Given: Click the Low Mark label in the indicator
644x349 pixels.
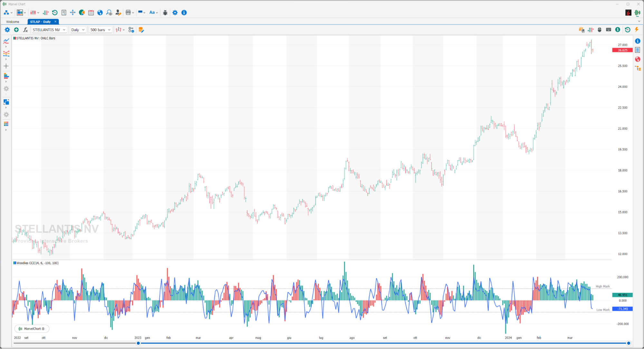Looking at the screenshot, I should [x=603, y=310].
